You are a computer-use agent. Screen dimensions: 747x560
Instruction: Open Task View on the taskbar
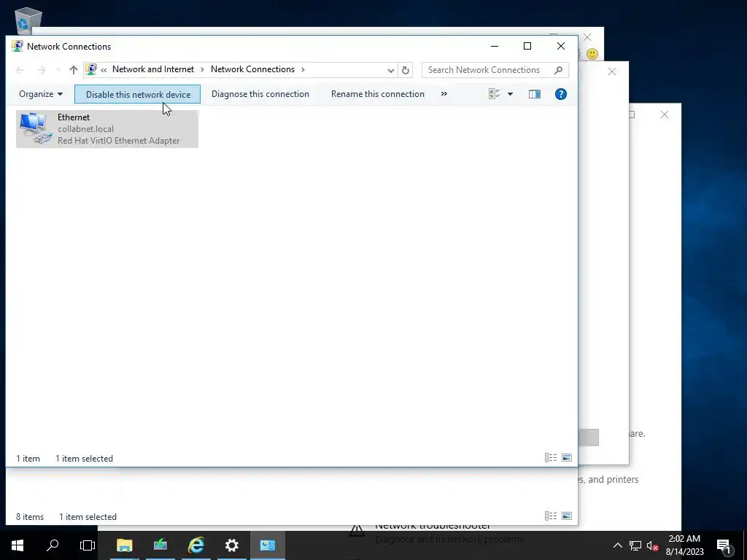point(88,545)
